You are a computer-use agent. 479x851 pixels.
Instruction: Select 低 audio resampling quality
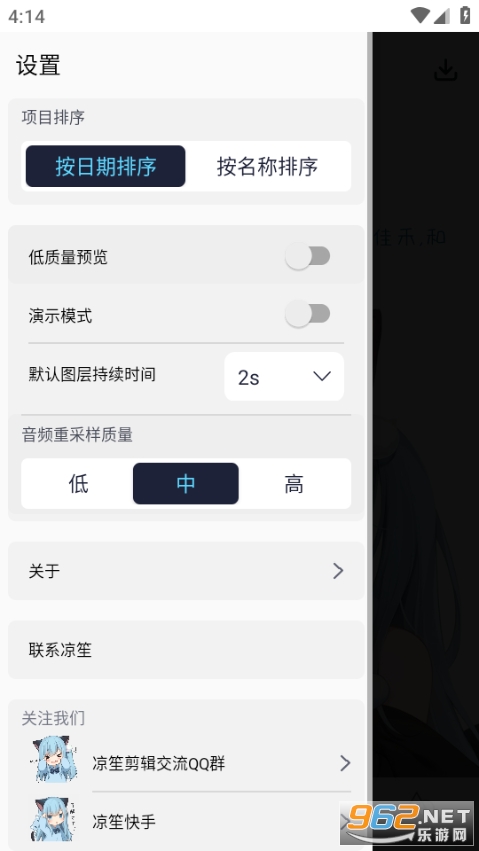point(78,484)
